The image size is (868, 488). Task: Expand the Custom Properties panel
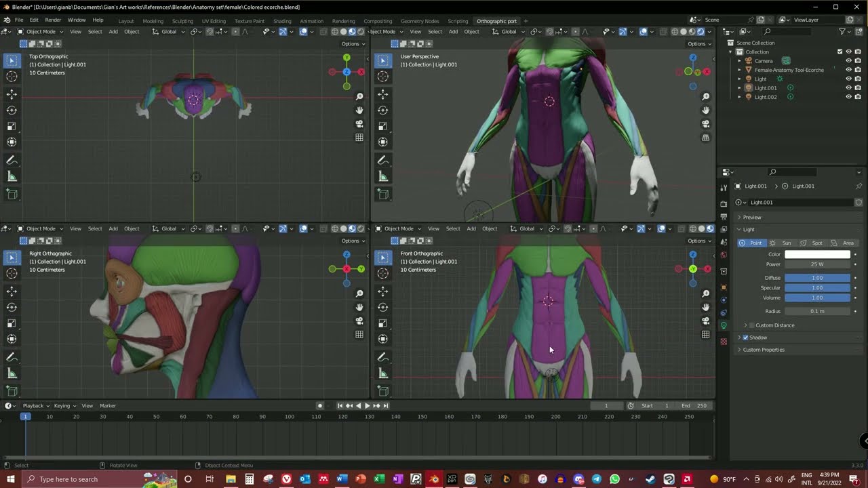point(739,350)
